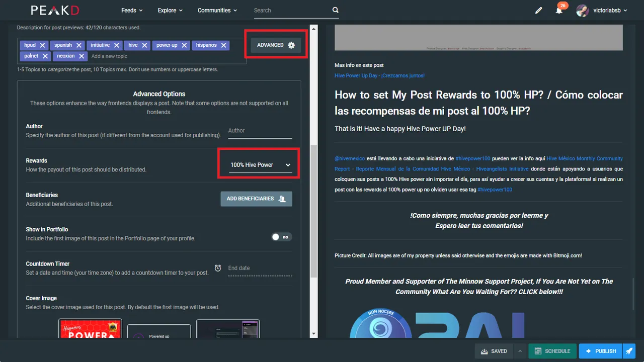Click the preview pane scrollbar thumb
The image size is (644, 362).
[x=634, y=293]
